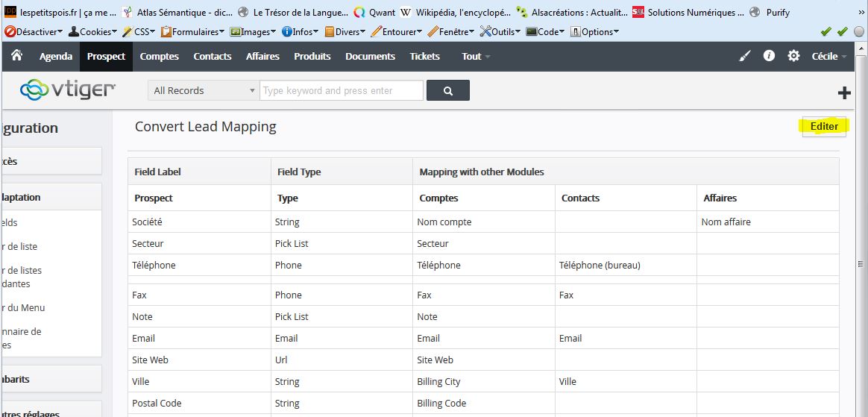
Task: Go to the Comptes module
Action: [159, 56]
